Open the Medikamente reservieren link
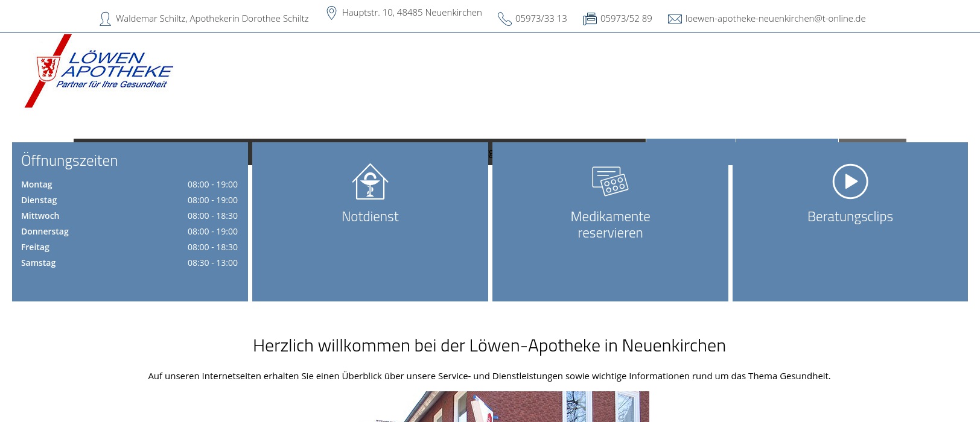 pyautogui.click(x=610, y=224)
